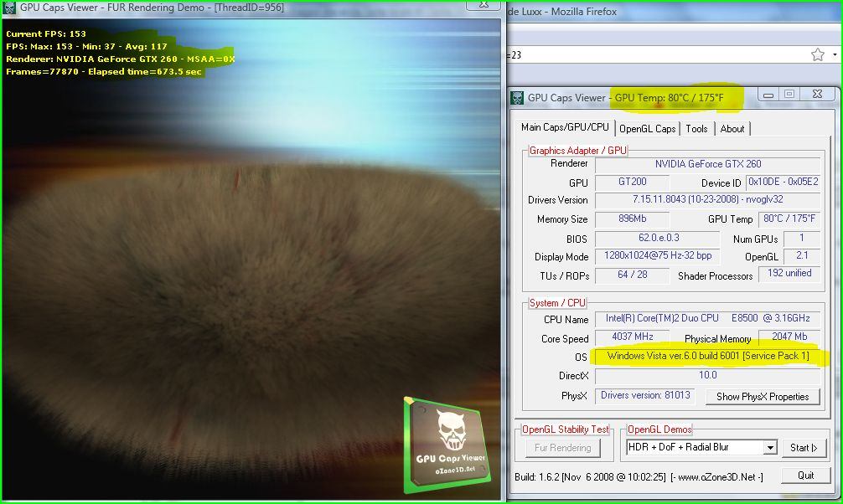Image resolution: width=843 pixels, height=504 pixels.
Task: Click Drivers Version value 7.15.11.8043
Action: coord(707,199)
